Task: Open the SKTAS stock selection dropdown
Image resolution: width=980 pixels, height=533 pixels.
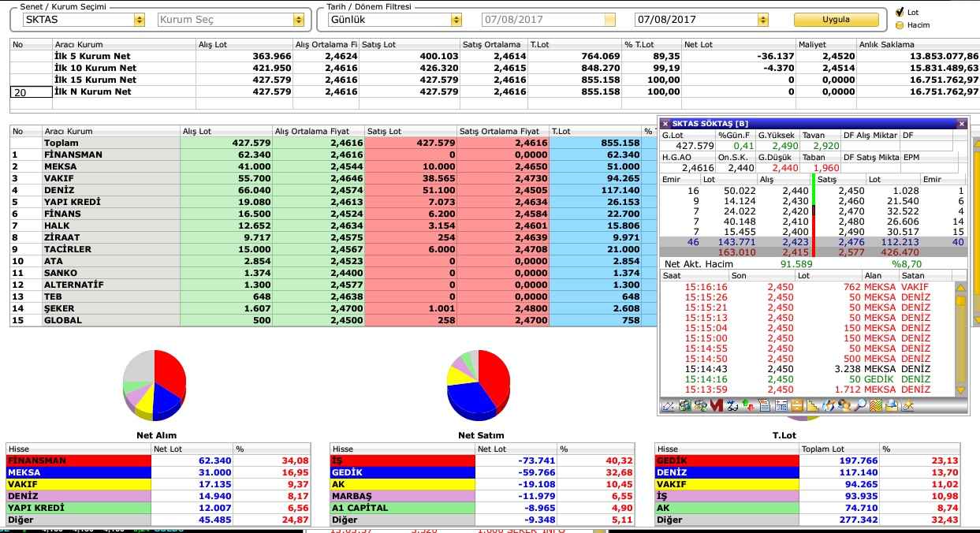Action: pyautogui.click(x=140, y=20)
